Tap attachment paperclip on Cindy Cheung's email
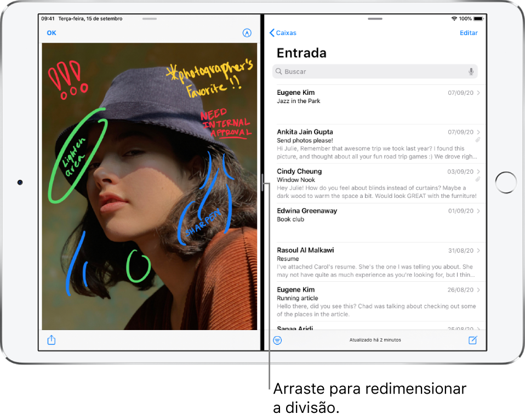 point(478,179)
